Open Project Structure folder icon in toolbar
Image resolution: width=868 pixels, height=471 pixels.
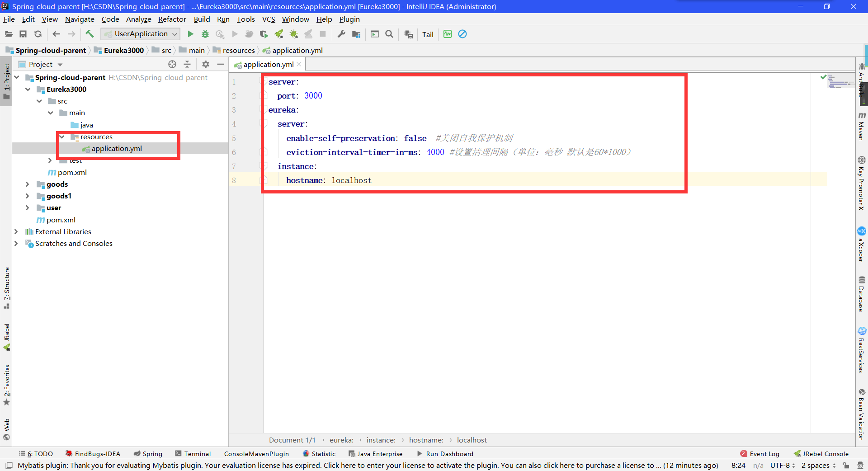(x=356, y=34)
